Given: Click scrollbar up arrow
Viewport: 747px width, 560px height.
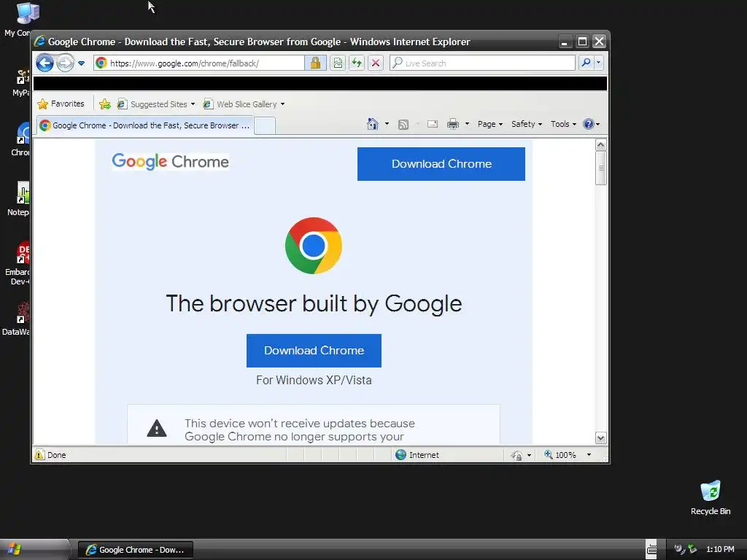Looking at the screenshot, I should click(x=601, y=145).
